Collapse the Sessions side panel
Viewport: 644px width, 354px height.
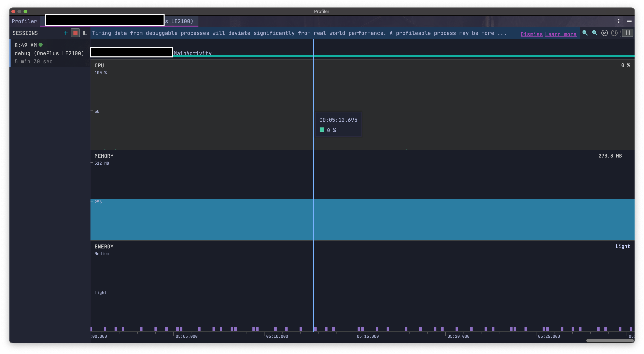[x=85, y=33]
